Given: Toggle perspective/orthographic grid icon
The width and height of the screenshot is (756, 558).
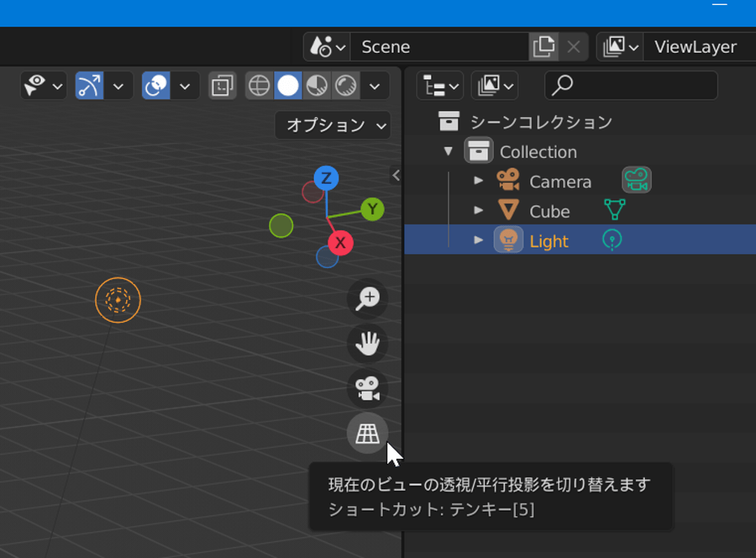Looking at the screenshot, I should (x=367, y=433).
